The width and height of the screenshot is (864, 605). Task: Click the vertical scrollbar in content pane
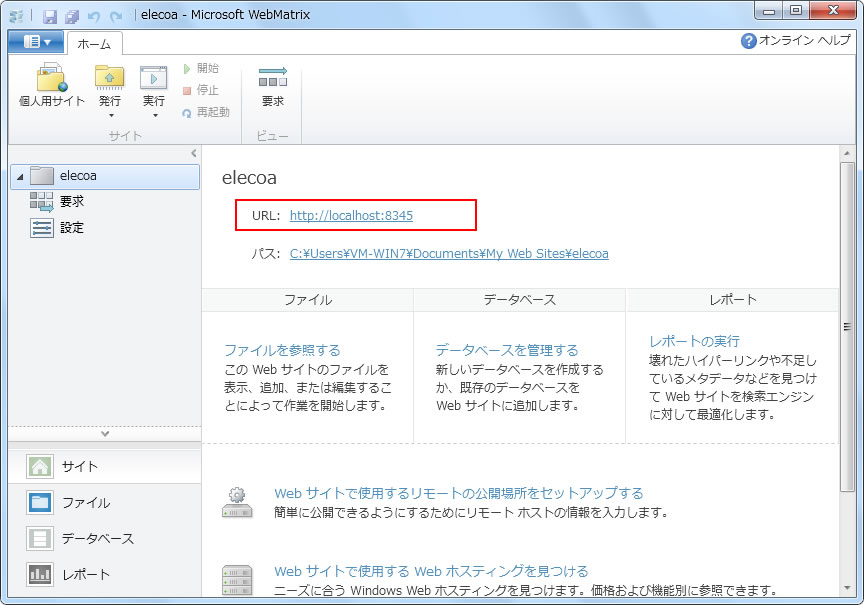coord(848,325)
